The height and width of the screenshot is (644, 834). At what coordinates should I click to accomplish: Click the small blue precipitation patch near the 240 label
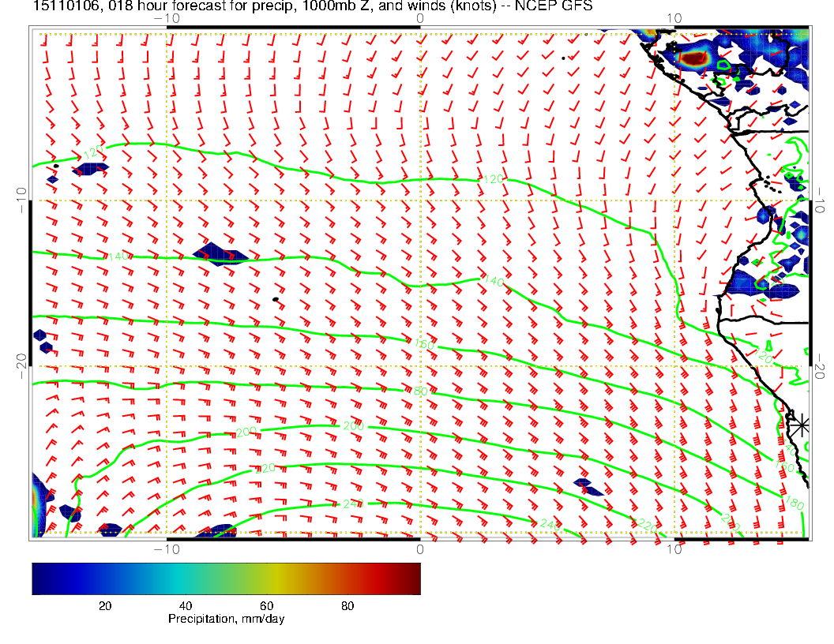click(x=588, y=487)
